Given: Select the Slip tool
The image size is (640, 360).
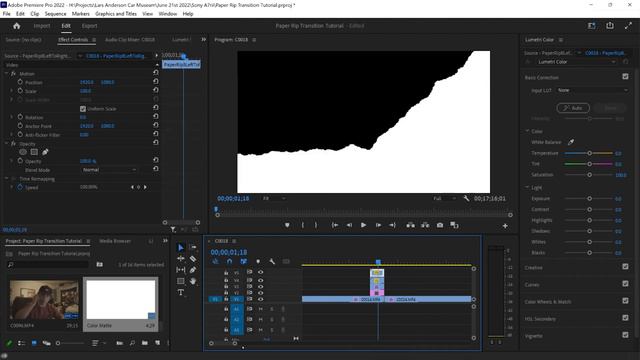Looking at the screenshot, I should click(181, 270).
